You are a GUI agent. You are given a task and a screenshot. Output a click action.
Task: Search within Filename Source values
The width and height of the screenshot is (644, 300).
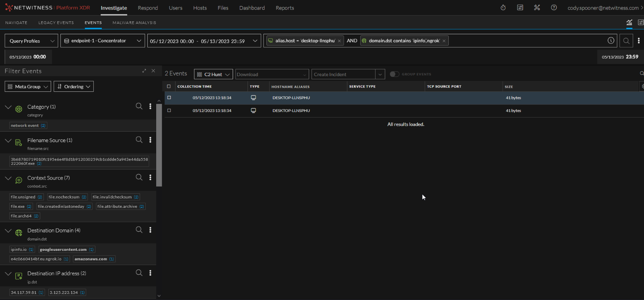[x=139, y=139]
